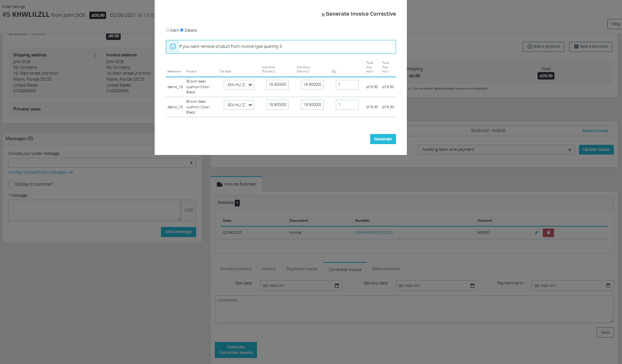Switch to the Invoices Extender tab
The width and height of the screenshot is (622, 364).
(x=236, y=184)
